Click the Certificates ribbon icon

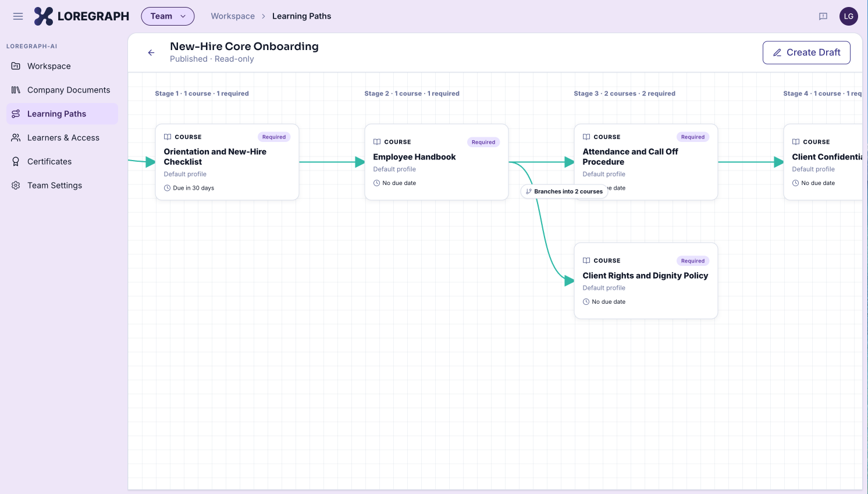[x=16, y=162]
